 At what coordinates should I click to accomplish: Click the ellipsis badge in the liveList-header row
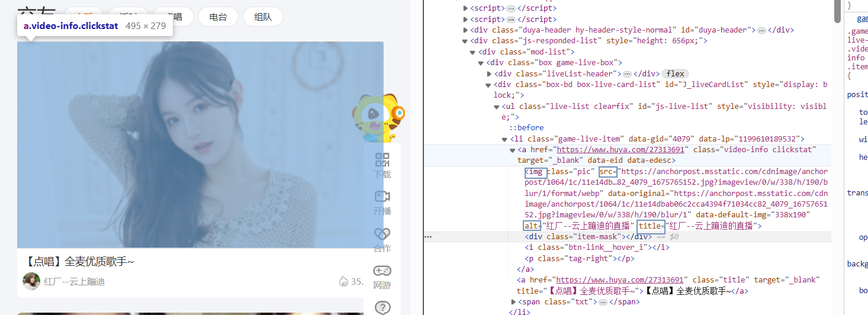point(627,74)
